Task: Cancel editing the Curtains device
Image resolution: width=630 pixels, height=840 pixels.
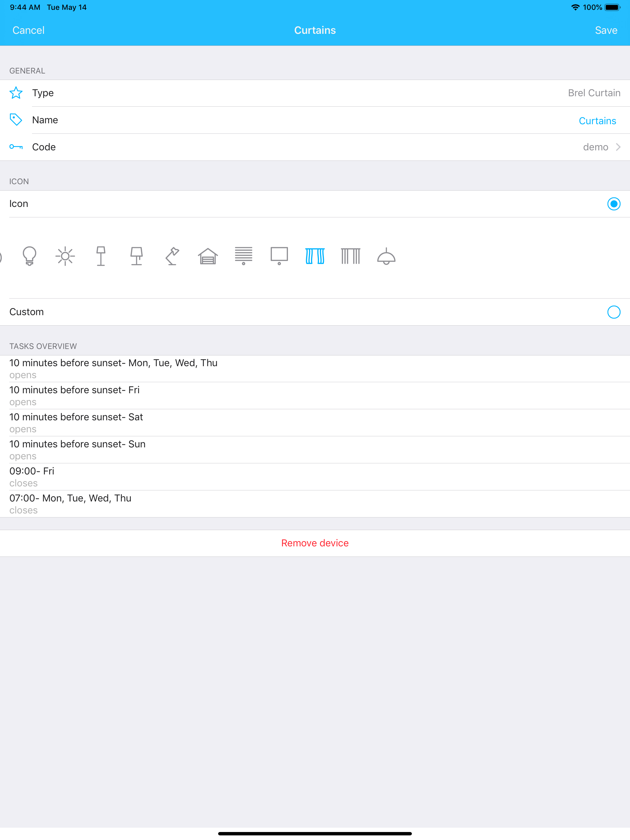Action: click(x=29, y=30)
